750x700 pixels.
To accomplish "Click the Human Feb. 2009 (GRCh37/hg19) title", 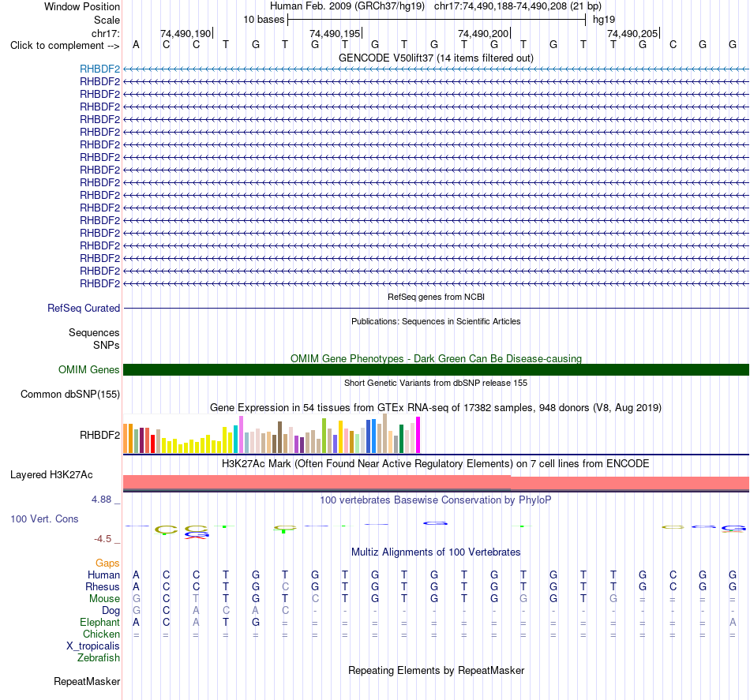I will [x=347, y=6].
